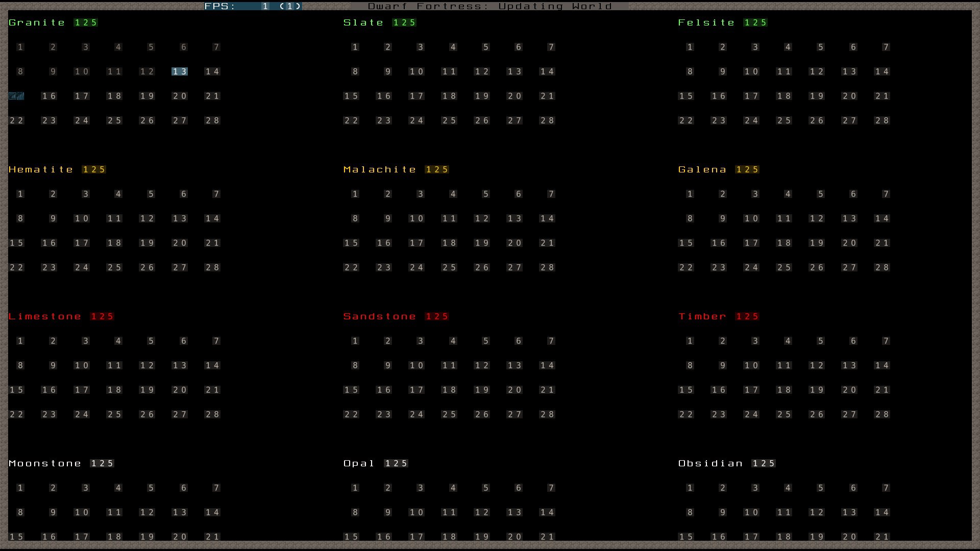Pick day 7 of Felsite

[x=886, y=47]
